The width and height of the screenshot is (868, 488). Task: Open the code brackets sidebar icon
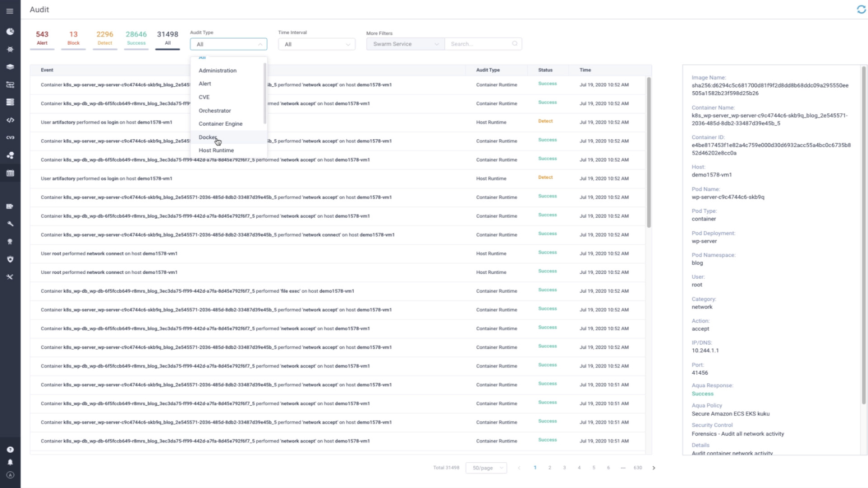pyautogui.click(x=10, y=120)
